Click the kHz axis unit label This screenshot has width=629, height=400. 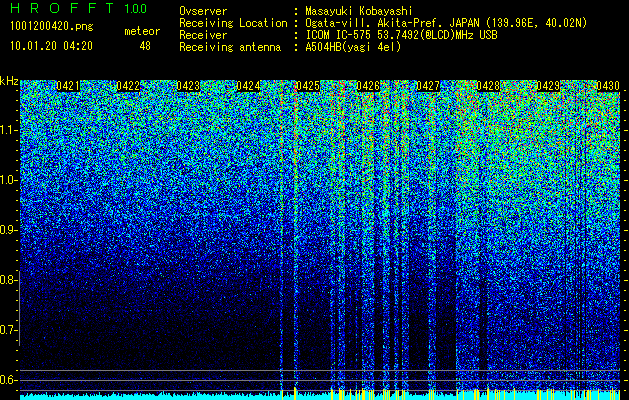[9, 81]
